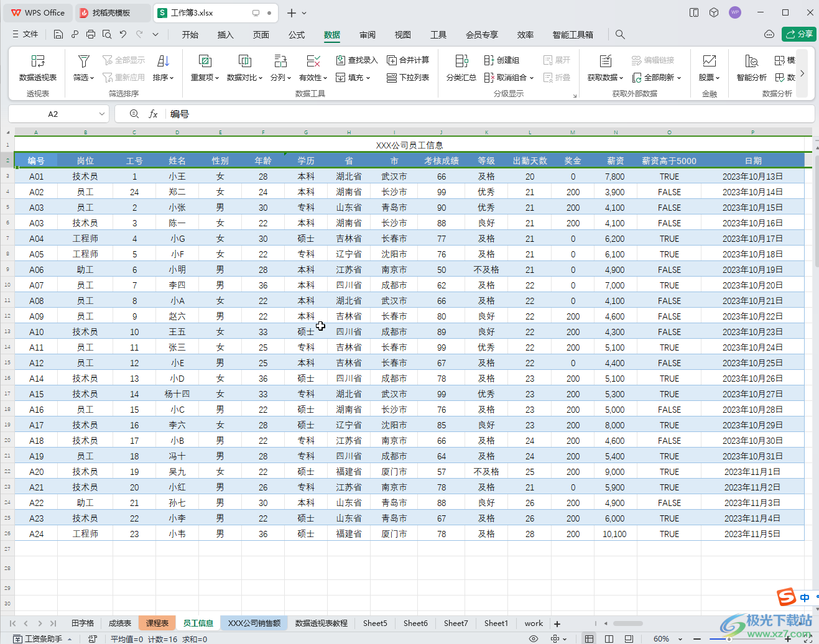Open the 分级显示 outline dialog launcher

[x=575, y=96]
